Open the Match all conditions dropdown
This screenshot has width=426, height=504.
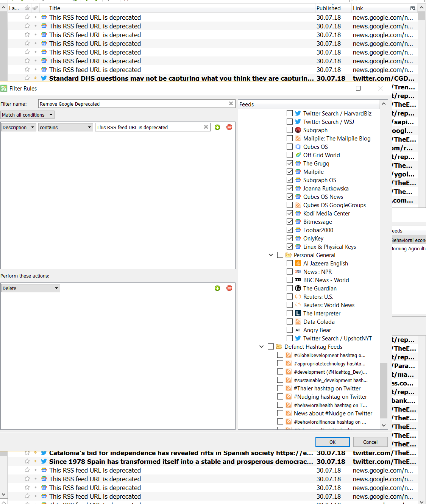pyautogui.click(x=27, y=115)
